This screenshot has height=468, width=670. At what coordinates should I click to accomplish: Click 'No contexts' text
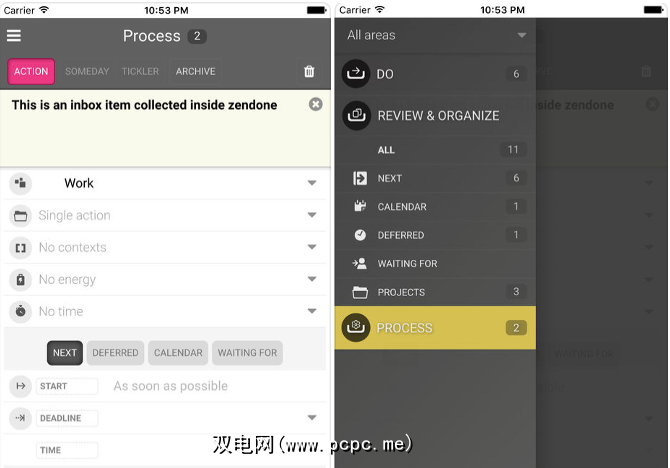73,247
